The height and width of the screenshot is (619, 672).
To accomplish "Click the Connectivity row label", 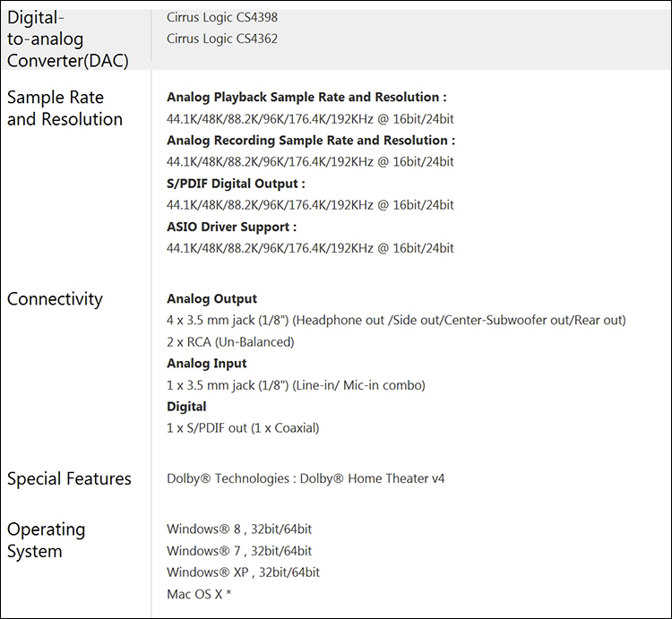I will click(x=55, y=299).
